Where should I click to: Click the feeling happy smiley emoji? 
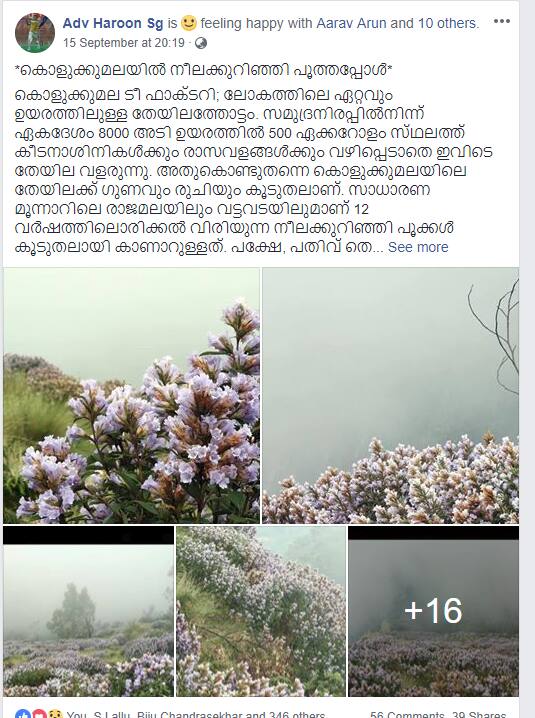tap(189, 22)
